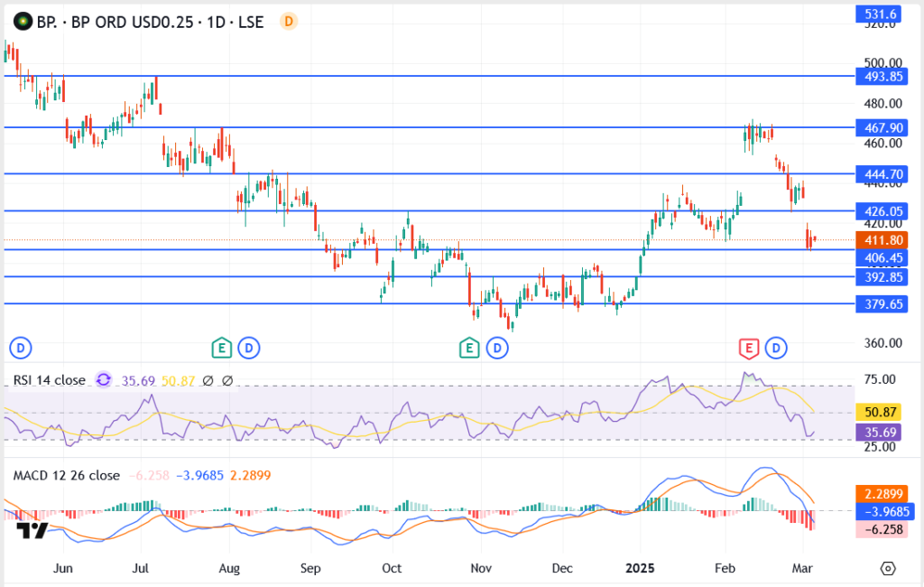Click the orange D badge beside LSE
The height and width of the screenshot is (587, 924).
point(288,22)
